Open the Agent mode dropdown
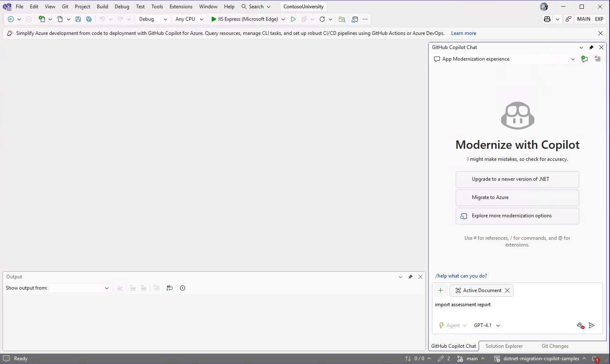The width and height of the screenshot is (610, 364). (453, 325)
